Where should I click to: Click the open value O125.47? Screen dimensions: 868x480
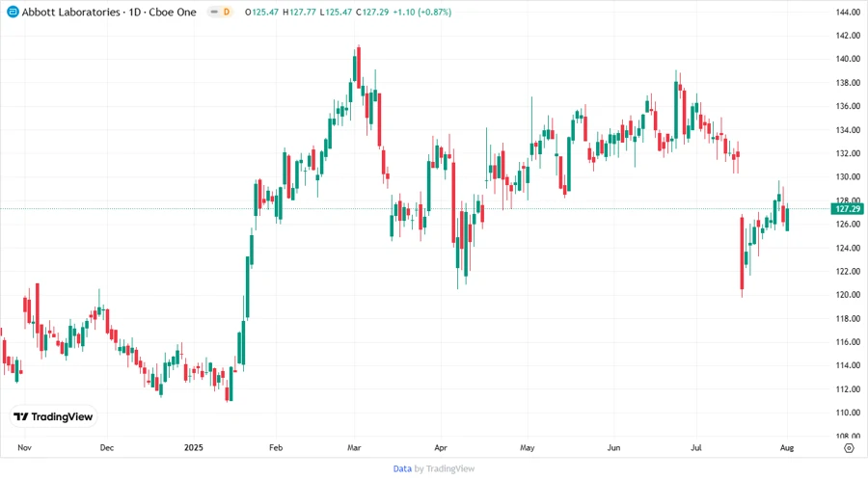[x=261, y=12]
